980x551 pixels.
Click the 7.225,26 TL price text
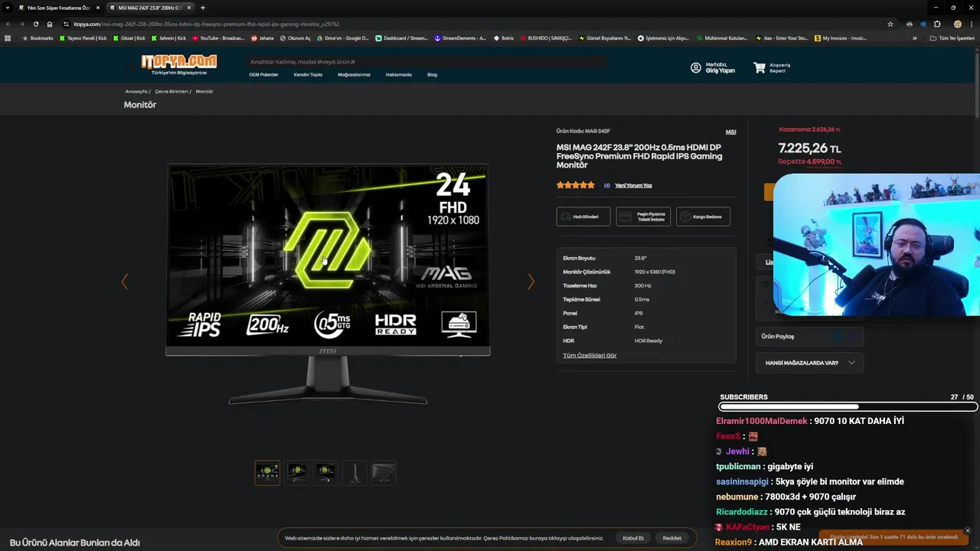click(809, 148)
